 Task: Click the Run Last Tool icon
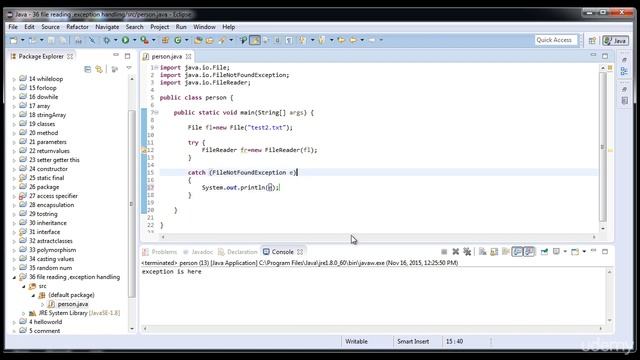click(x=144, y=40)
